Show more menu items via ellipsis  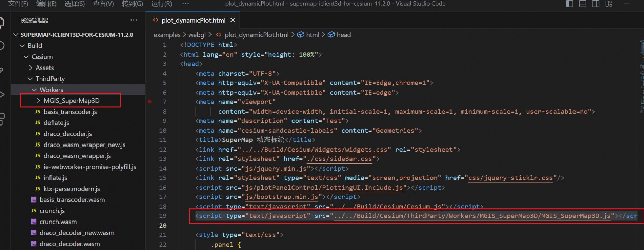click(x=185, y=4)
